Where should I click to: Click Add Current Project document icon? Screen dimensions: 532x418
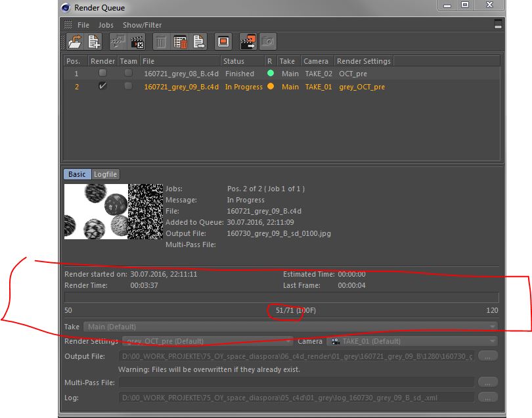(x=94, y=42)
